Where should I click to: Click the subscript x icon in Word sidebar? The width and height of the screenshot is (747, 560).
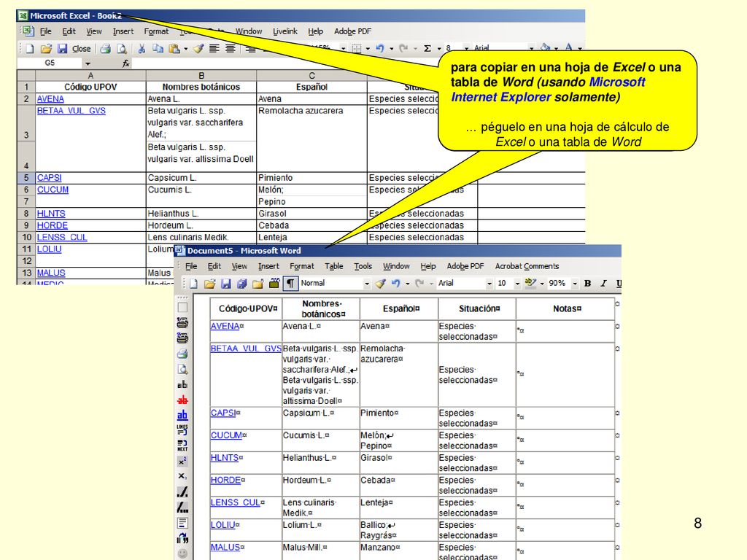click(x=182, y=476)
